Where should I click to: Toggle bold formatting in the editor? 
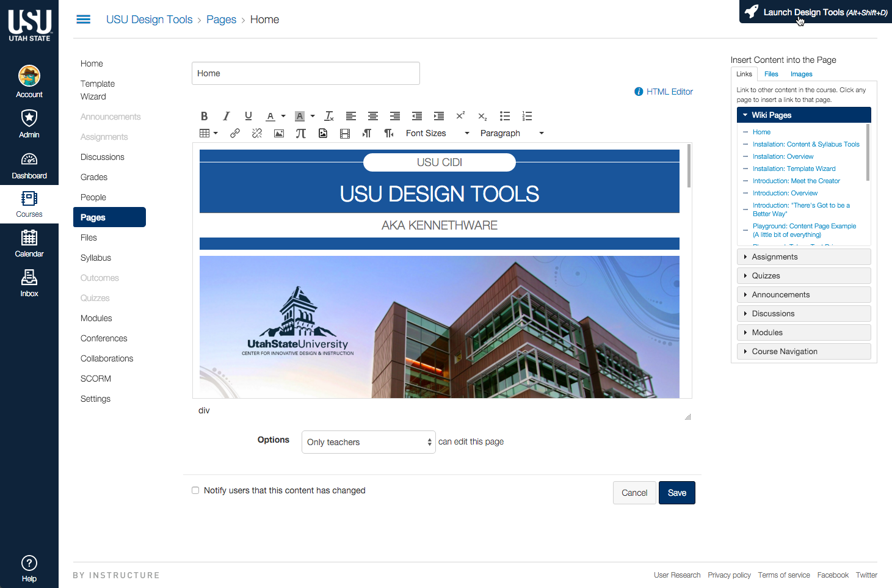tap(205, 116)
